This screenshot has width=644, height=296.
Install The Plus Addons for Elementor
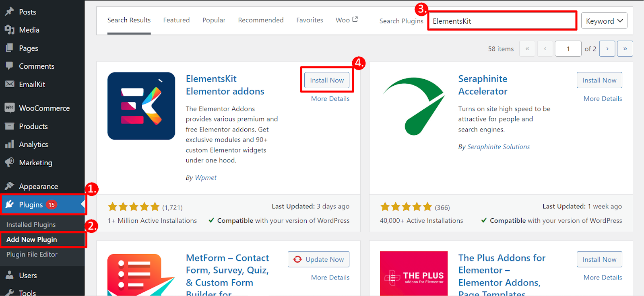599,259
